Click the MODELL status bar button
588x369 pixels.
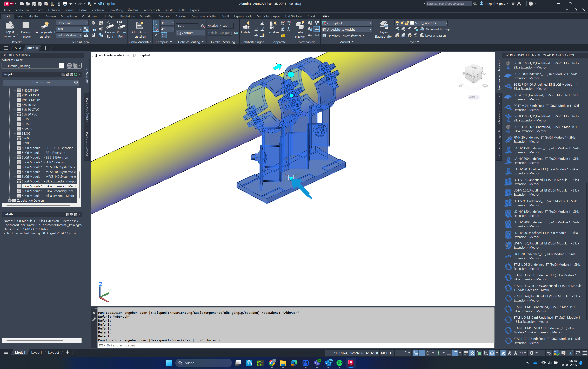387,353
